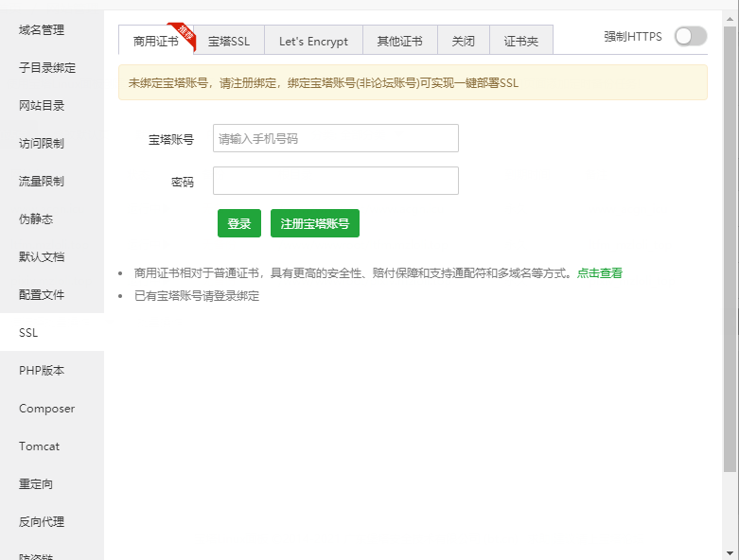
Task: Switch to 其他证书 tab
Action: pos(400,41)
